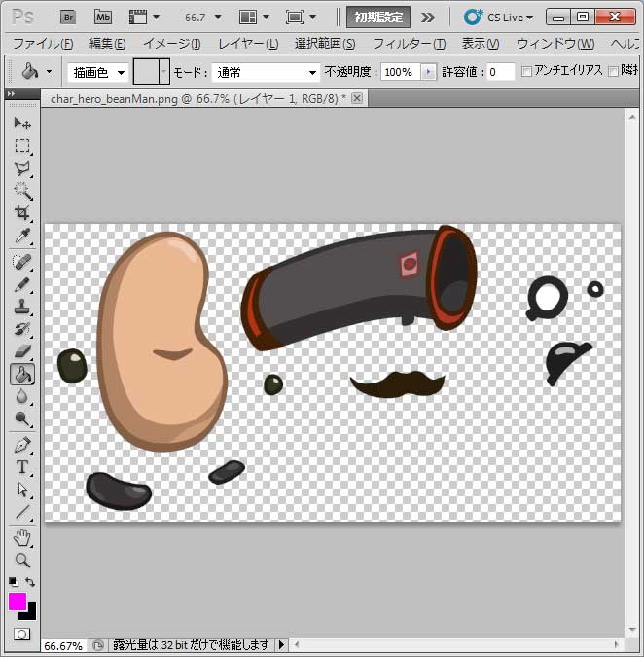The height and width of the screenshot is (657, 644).
Task: Open the モード blend mode dropdown
Action: (x=266, y=72)
